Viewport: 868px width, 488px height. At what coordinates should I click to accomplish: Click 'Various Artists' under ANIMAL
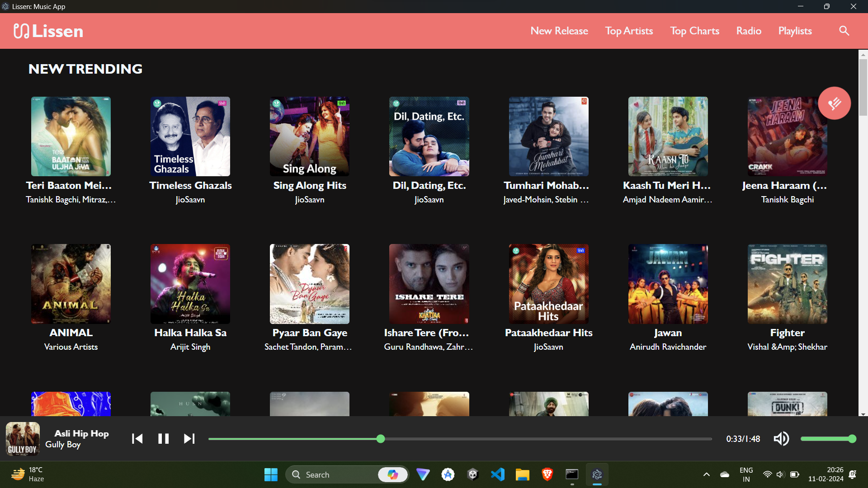tap(71, 347)
